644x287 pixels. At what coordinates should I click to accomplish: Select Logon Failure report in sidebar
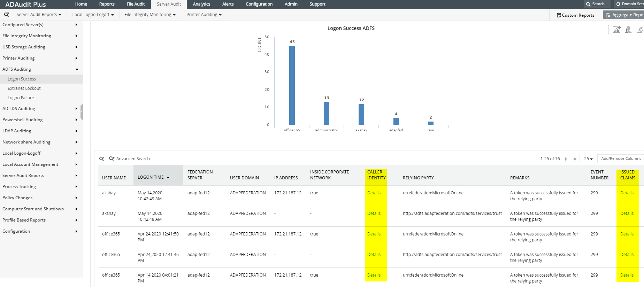21,98
